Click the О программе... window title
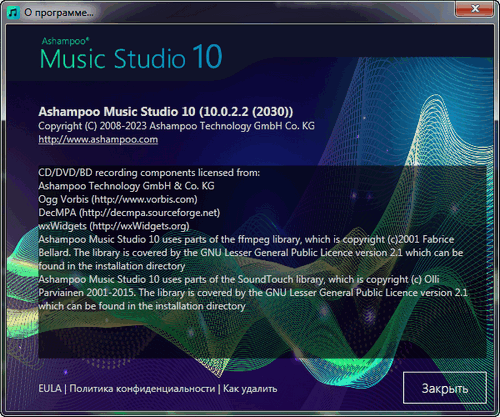 [x=59, y=13]
